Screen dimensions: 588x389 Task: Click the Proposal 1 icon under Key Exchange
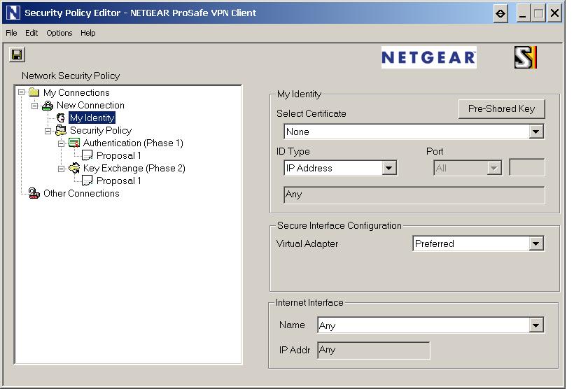click(87, 181)
